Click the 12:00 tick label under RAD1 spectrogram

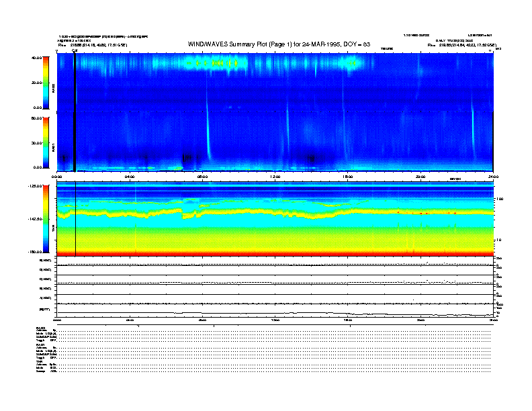[x=275, y=177]
